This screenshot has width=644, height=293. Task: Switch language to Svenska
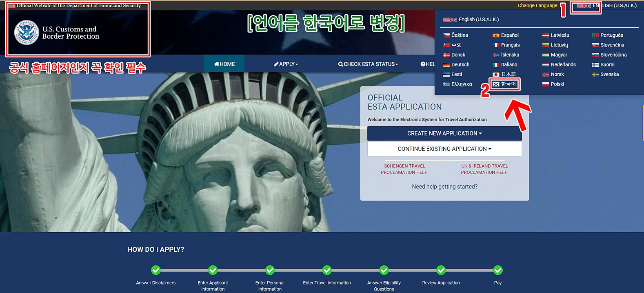606,74
